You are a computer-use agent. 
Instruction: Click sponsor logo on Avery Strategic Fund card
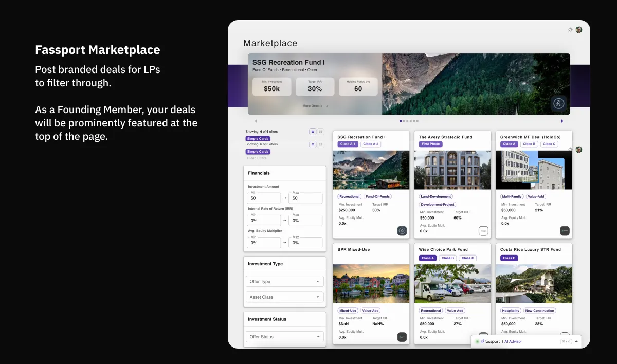483,231
